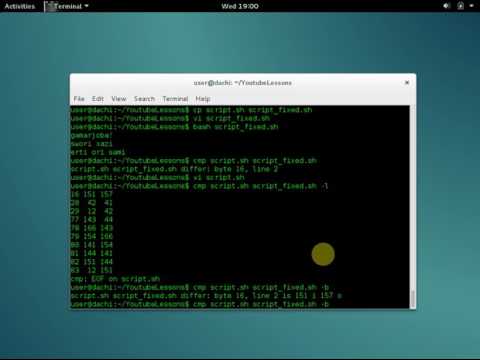Click the Wed 19:00 clock
The image size is (480, 360).
click(240, 6)
